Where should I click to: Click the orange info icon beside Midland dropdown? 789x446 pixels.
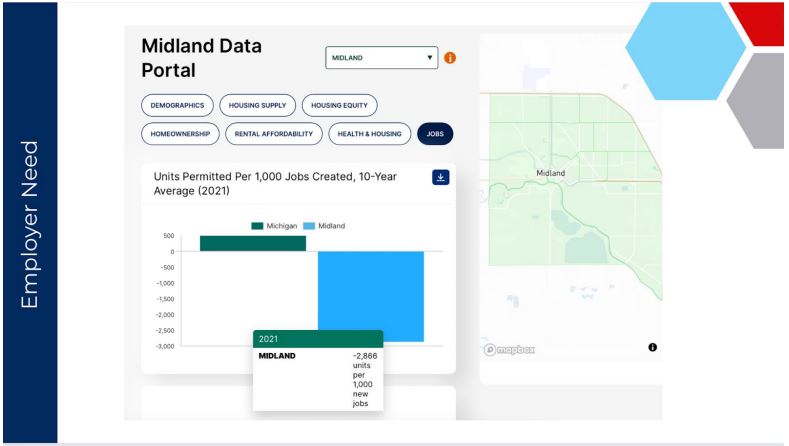pos(449,58)
